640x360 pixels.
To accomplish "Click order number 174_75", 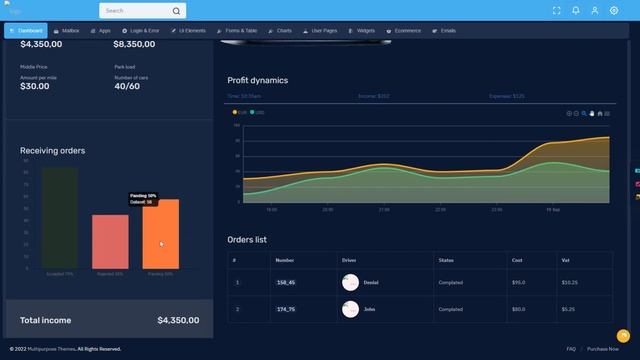I will coord(286,309).
